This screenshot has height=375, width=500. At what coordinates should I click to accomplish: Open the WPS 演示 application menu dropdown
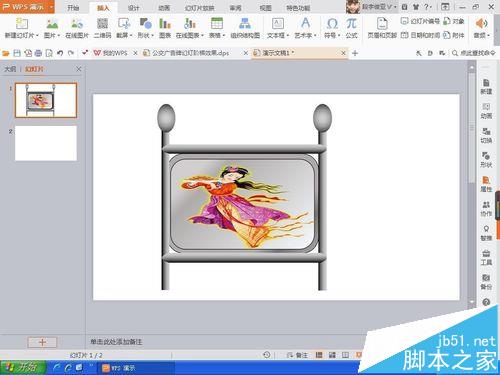[52, 7]
